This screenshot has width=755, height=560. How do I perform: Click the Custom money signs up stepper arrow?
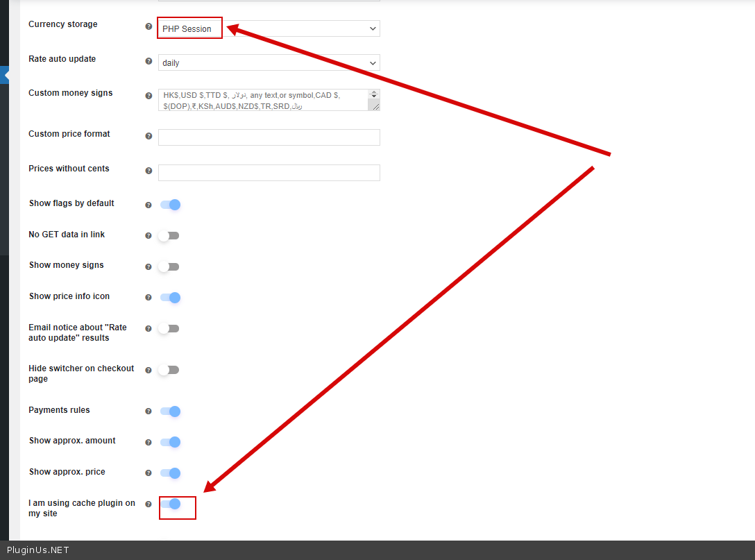pyautogui.click(x=375, y=92)
